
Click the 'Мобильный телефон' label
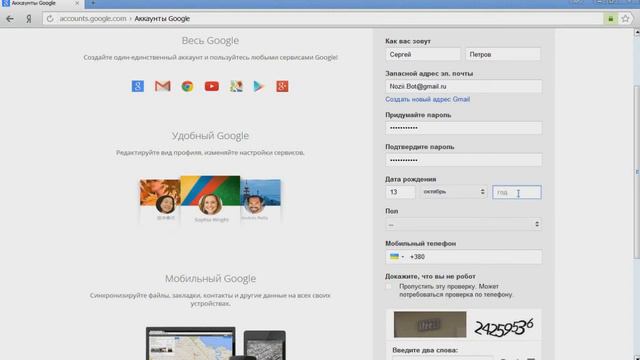(x=420, y=243)
